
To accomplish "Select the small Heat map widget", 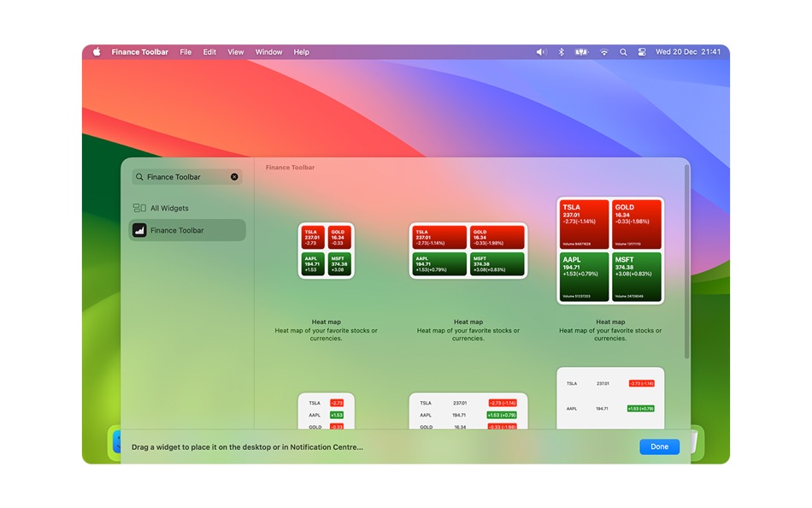I will point(327,251).
